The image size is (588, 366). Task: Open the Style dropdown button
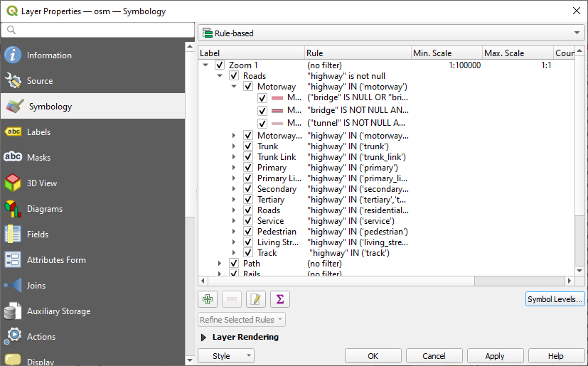(226, 356)
